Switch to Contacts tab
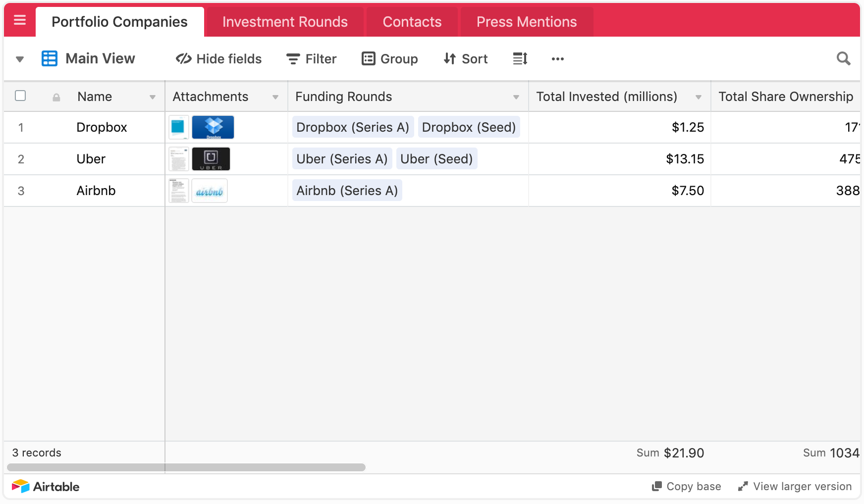The image size is (864, 504). tap(412, 22)
